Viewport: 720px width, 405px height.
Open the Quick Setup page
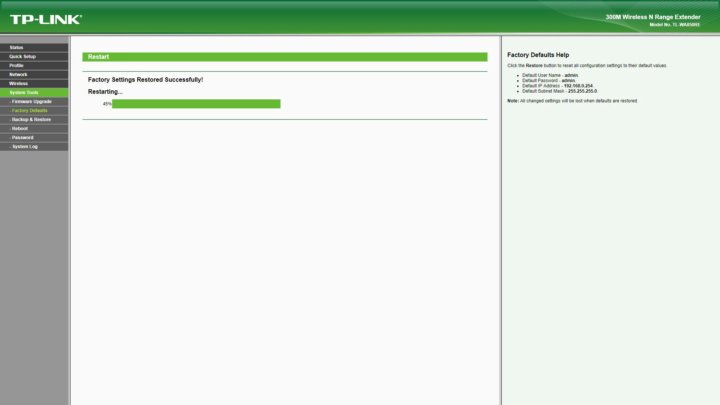click(23, 56)
